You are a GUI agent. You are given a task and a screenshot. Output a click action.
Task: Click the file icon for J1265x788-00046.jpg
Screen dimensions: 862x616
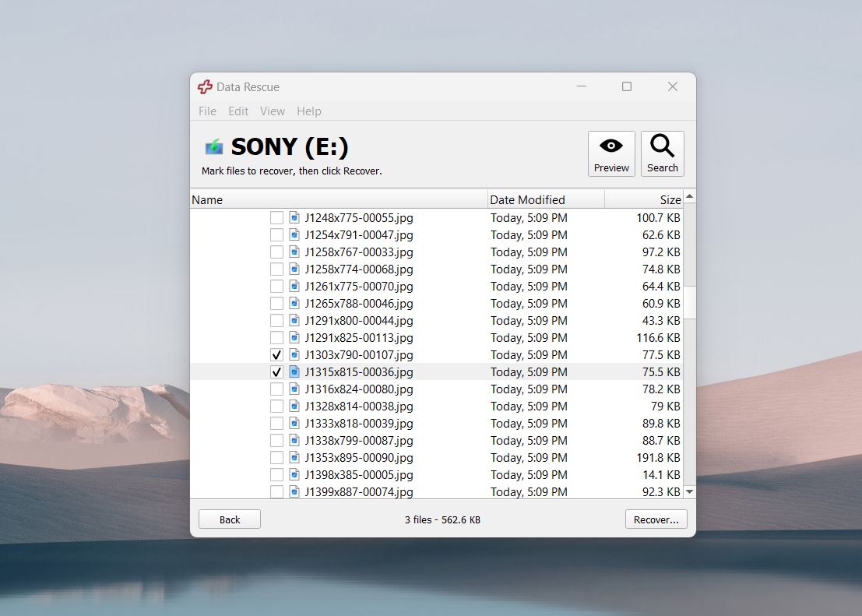tap(294, 303)
